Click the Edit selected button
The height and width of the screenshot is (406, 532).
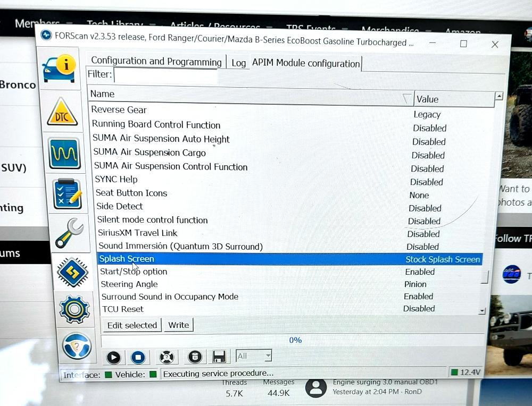(132, 325)
